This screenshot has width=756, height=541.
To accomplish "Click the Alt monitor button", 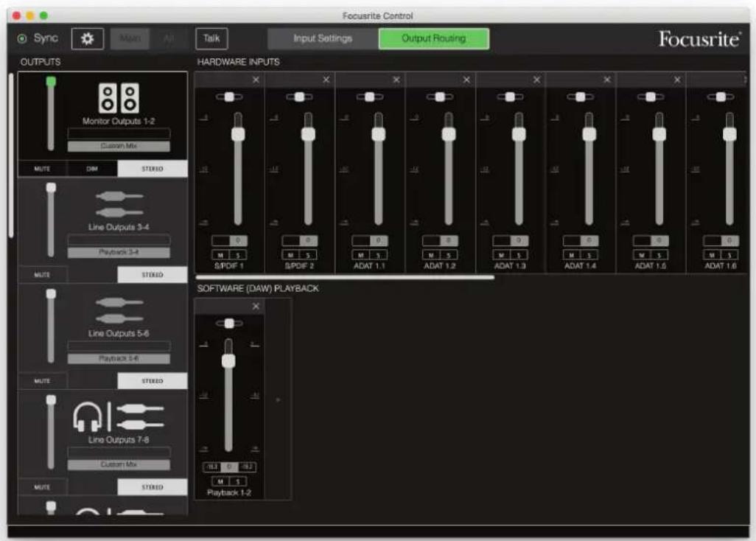I will (168, 38).
